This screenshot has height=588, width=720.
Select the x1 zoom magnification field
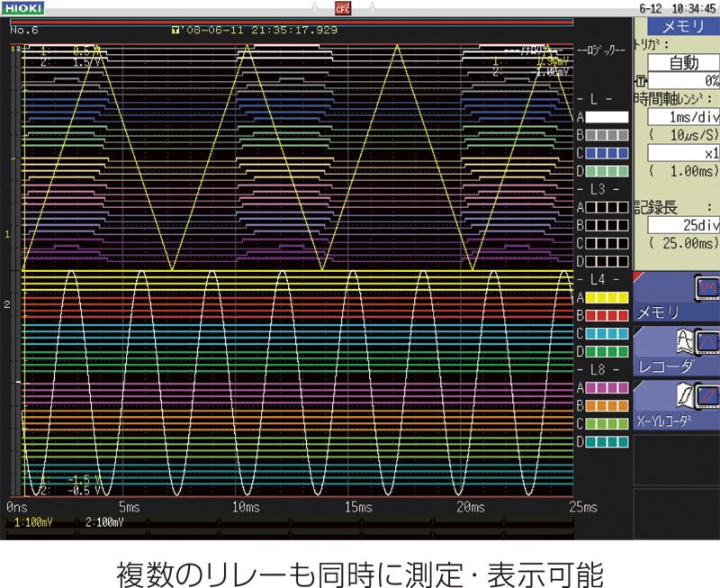click(x=683, y=152)
